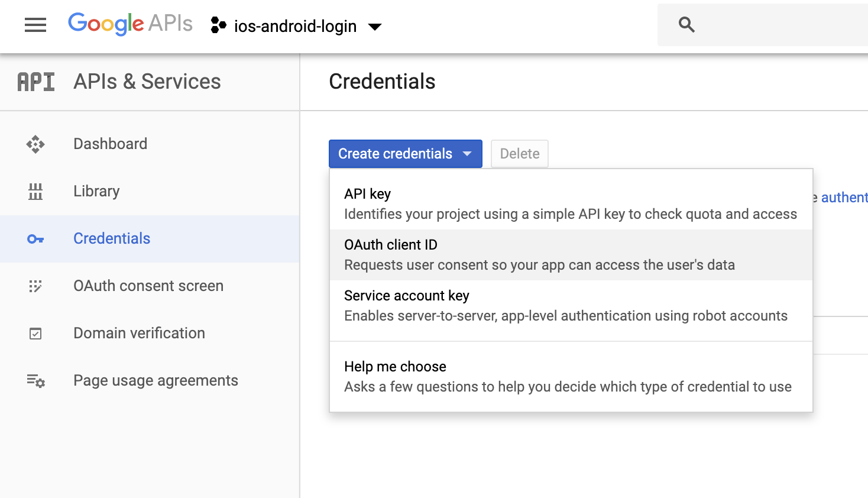
Task: Click the Dashboard icon in the sidebar
Action: coord(35,144)
